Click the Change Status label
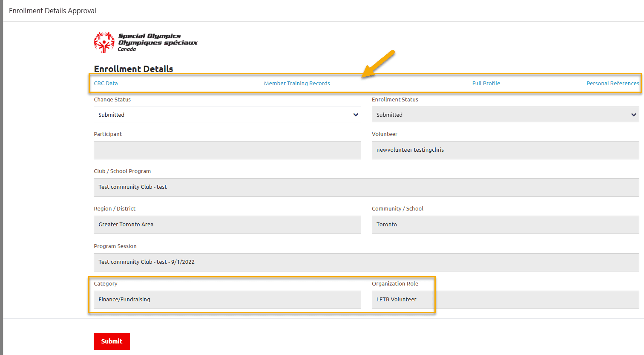The height and width of the screenshot is (355, 644). 112,99
